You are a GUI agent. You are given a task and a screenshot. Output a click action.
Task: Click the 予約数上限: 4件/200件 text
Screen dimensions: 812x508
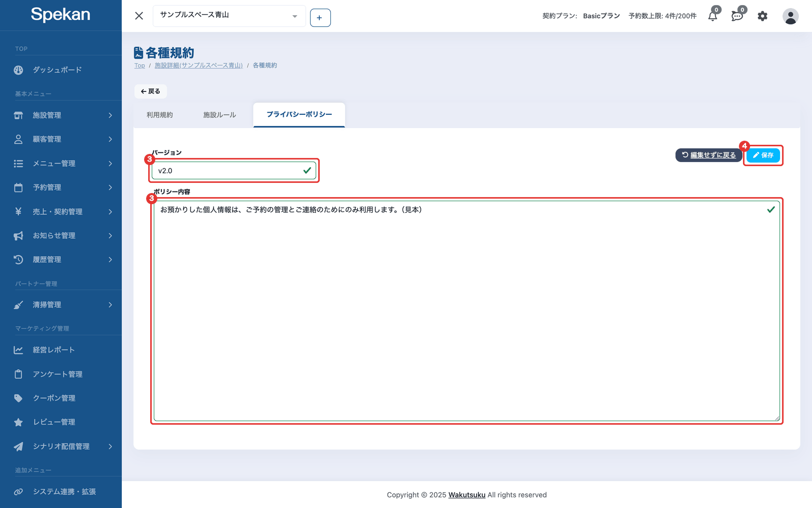coord(662,16)
